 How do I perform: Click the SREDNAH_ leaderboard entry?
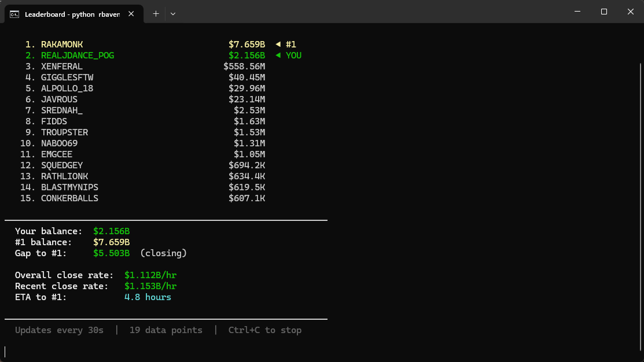click(x=61, y=110)
